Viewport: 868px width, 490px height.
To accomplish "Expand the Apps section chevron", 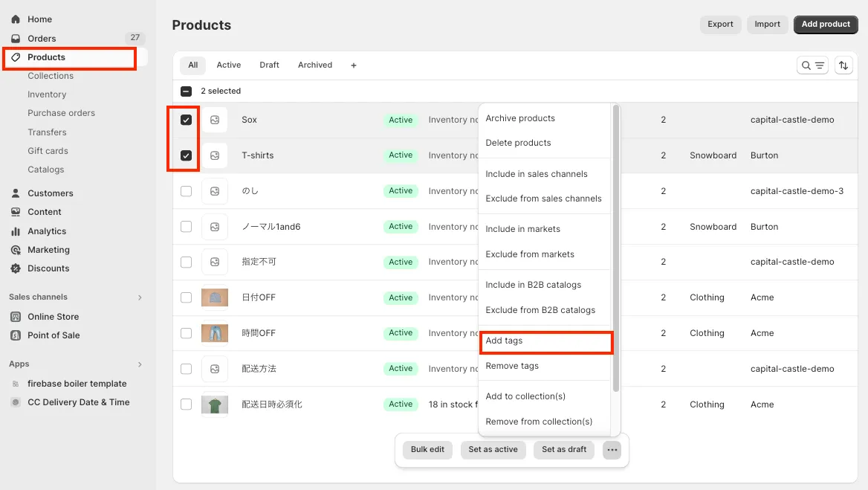I will (140, 364).
